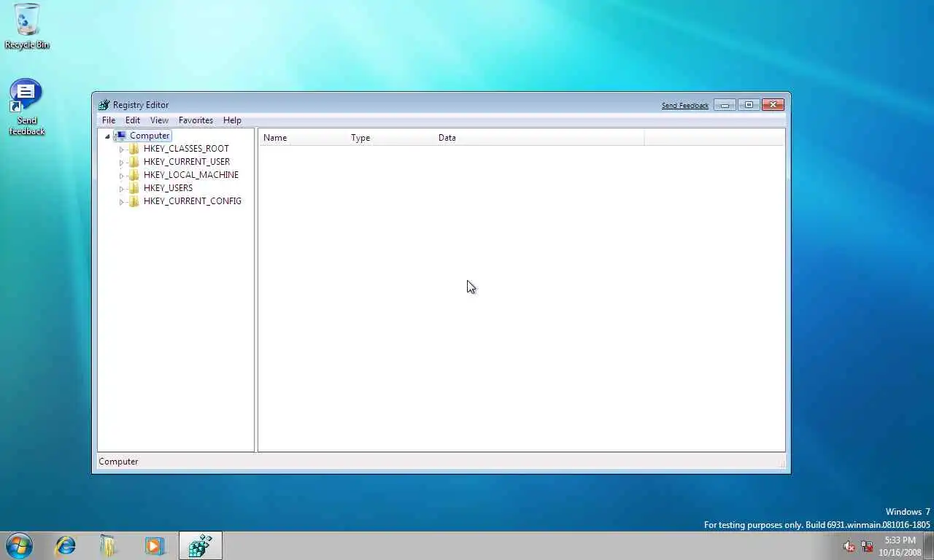
Task: Click the HKEY_USERS folder icon
Action: [x=134, y=188]
